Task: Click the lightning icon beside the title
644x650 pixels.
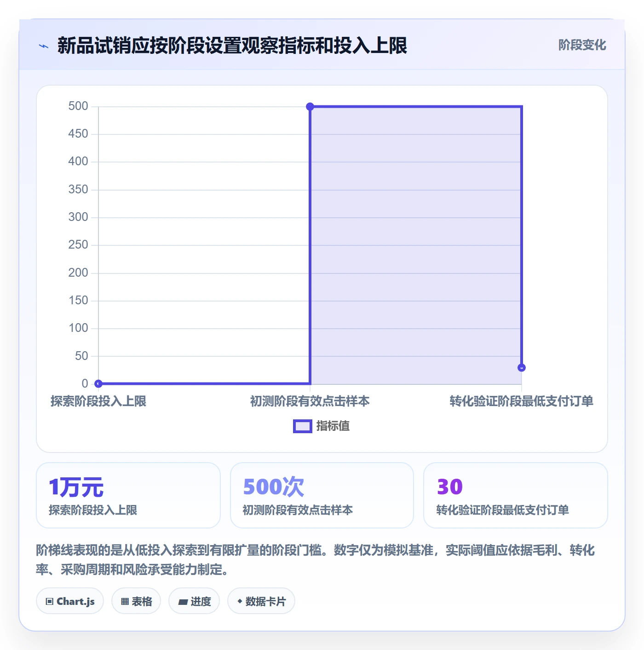Action: [44, 46]
